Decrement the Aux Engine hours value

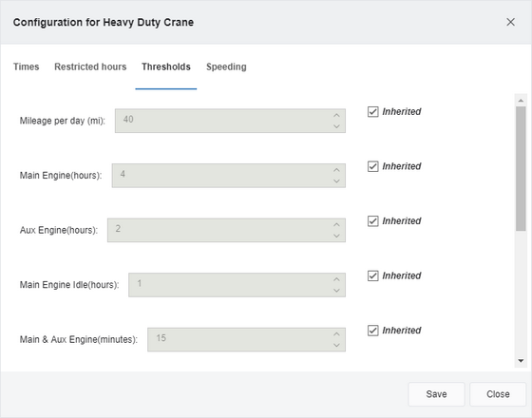pos(336,236)
